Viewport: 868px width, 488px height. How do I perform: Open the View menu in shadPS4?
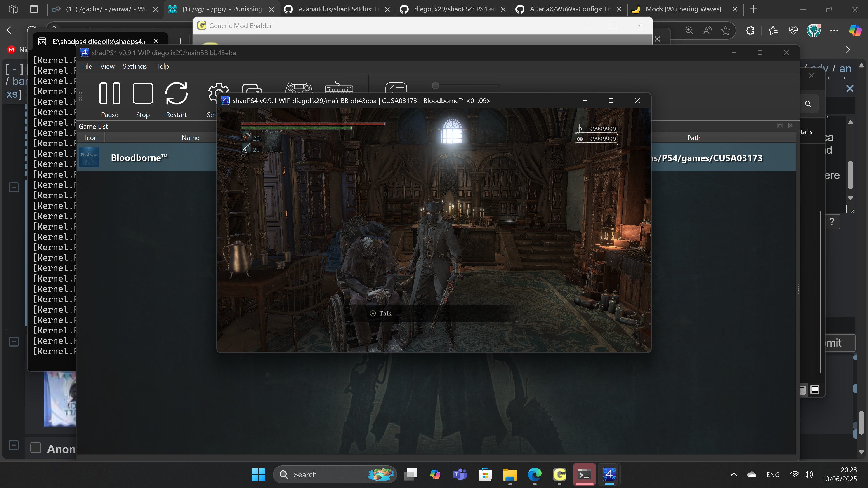[107, 66]
